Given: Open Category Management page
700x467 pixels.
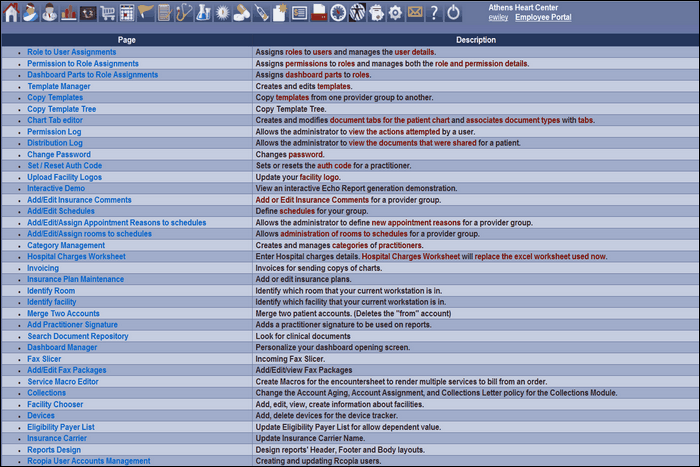Looking at the screenshot, I should click(66, 246).
